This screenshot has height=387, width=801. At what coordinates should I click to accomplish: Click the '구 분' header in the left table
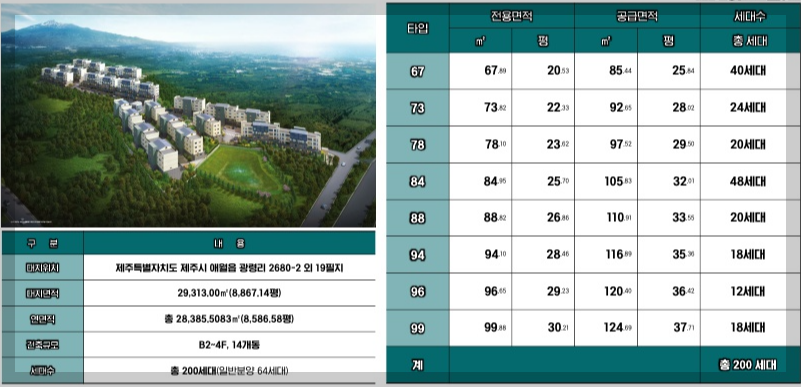click(42, 244)
